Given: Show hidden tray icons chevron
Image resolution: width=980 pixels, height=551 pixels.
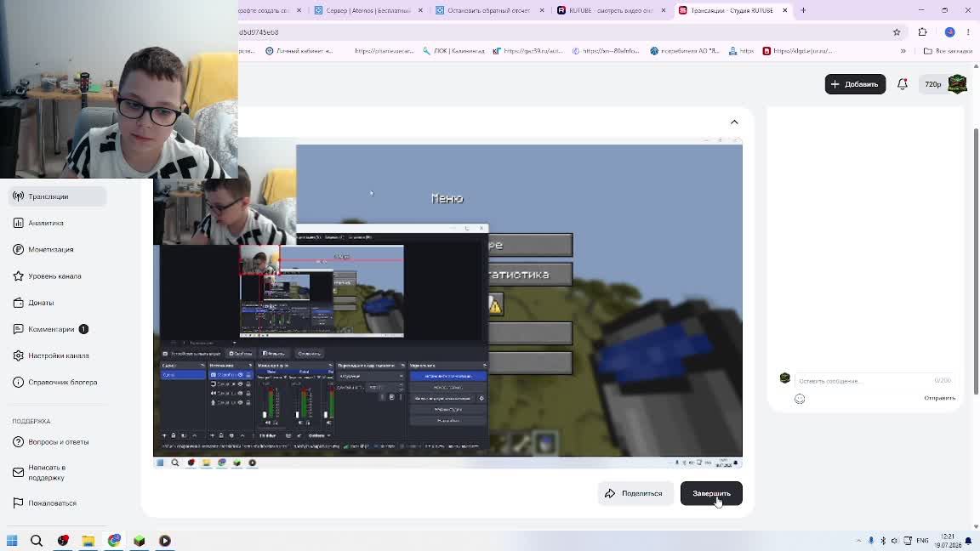Looking at the screenshot, I should 858,541.
